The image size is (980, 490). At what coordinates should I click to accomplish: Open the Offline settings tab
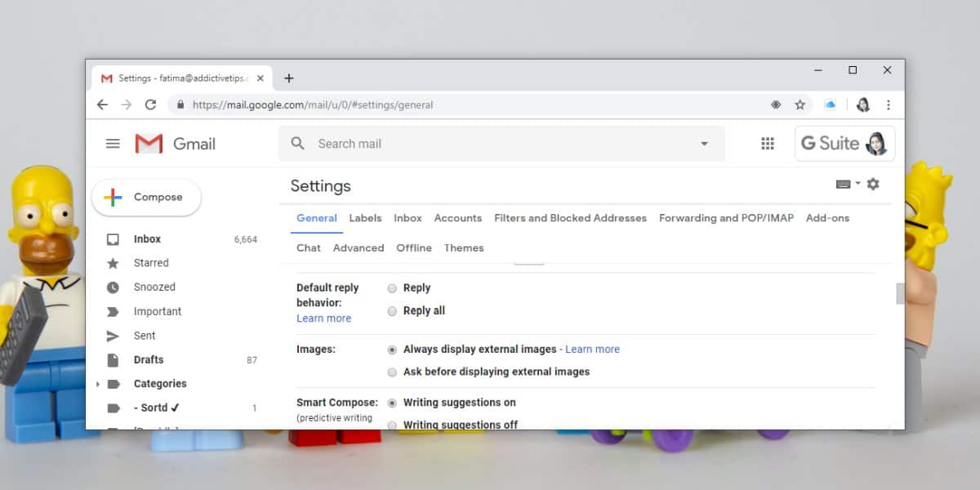[x=414, y=248]
